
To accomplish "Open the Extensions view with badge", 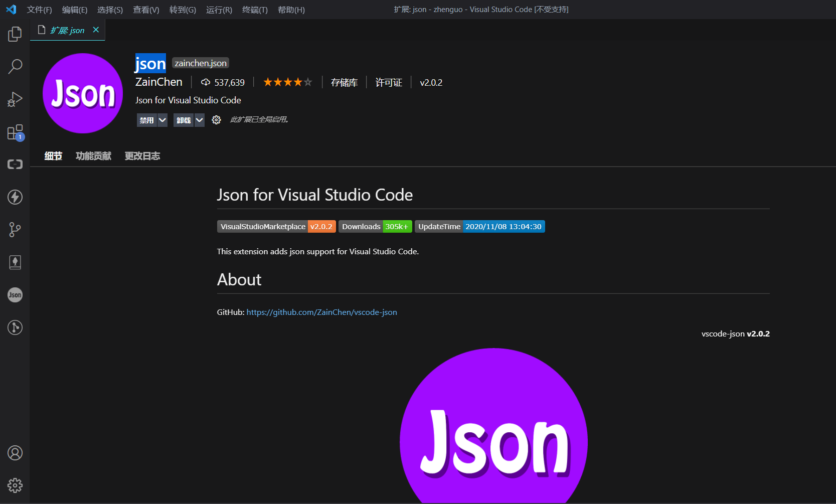I will click(x=15, y=132).
